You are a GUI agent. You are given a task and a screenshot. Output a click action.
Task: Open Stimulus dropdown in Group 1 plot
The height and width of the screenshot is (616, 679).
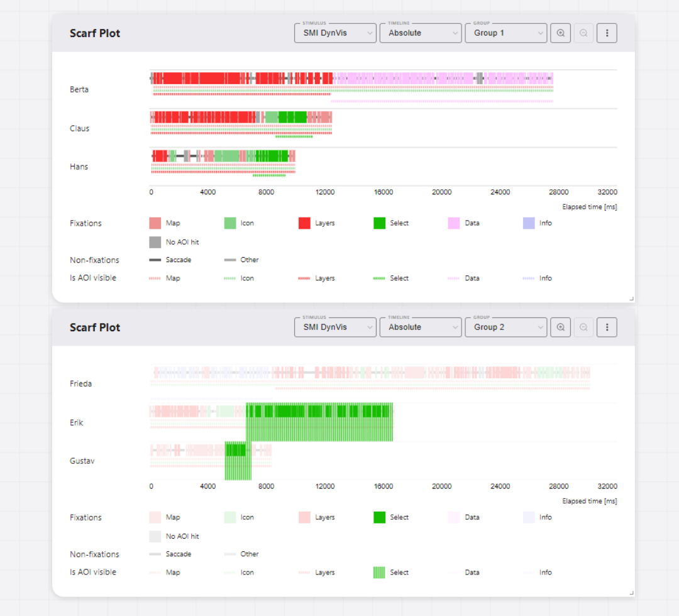click(x=335, y=33)
